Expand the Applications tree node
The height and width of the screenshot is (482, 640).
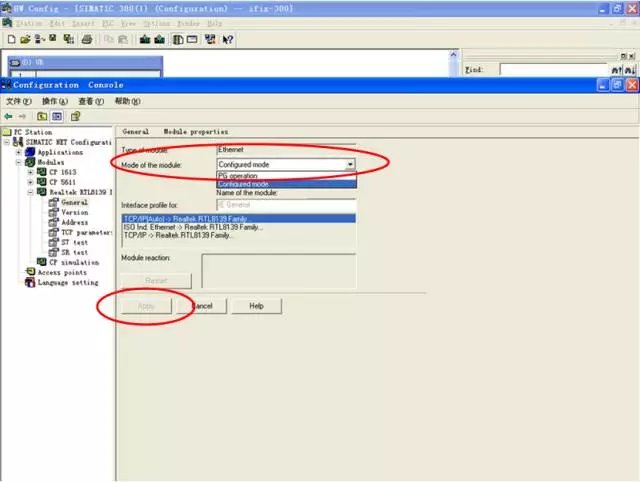[19, 152]
